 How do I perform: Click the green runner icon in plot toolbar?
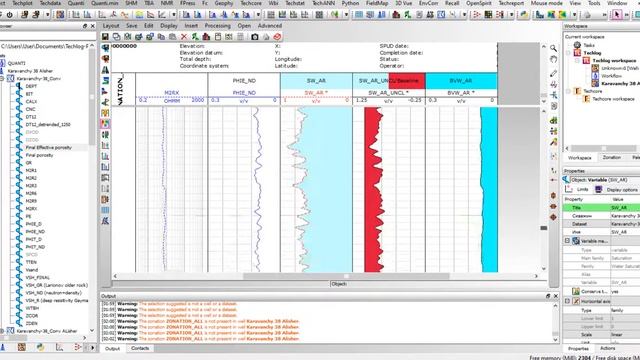[x=195, y=37]
